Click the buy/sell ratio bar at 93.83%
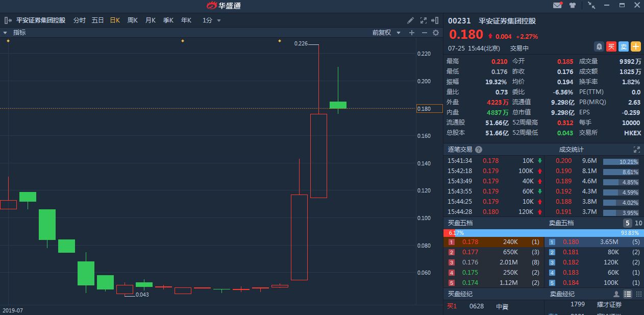 549,233
